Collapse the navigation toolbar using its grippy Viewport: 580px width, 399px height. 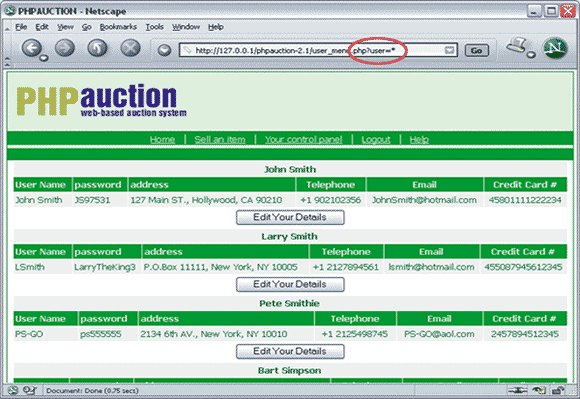7,58
